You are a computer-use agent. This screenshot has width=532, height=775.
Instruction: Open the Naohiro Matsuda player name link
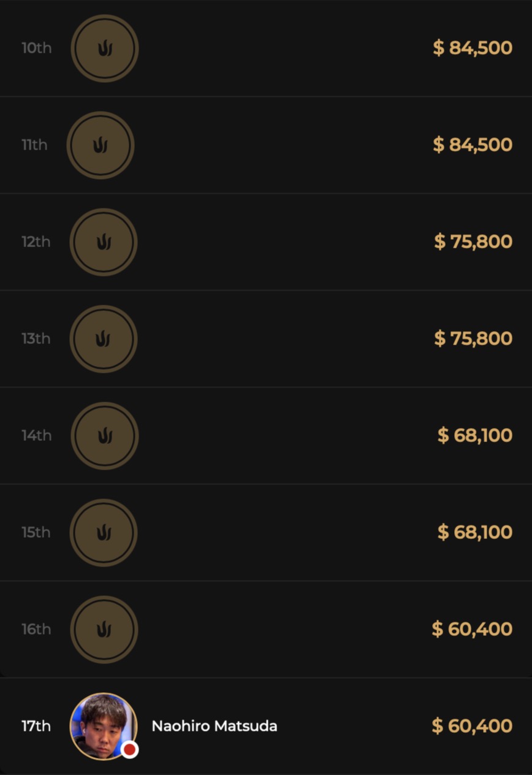pyautogui.click(x=215, y=727)
